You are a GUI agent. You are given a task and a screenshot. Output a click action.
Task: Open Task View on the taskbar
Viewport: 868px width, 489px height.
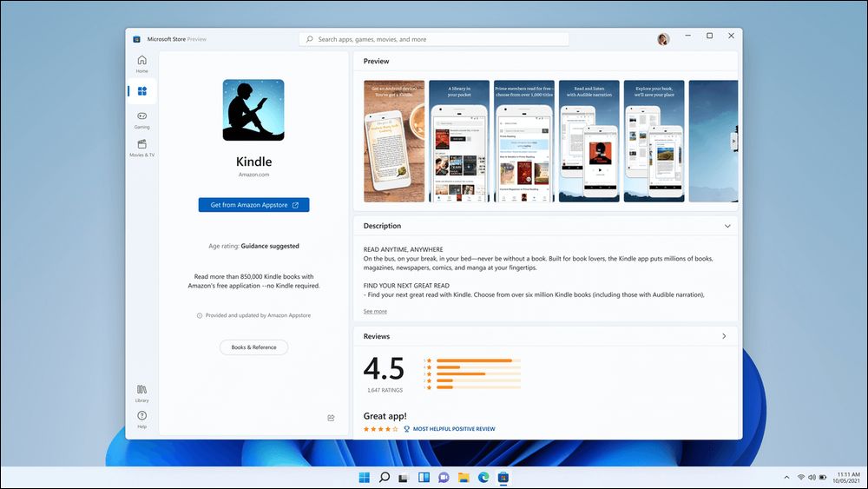(404, 478)
